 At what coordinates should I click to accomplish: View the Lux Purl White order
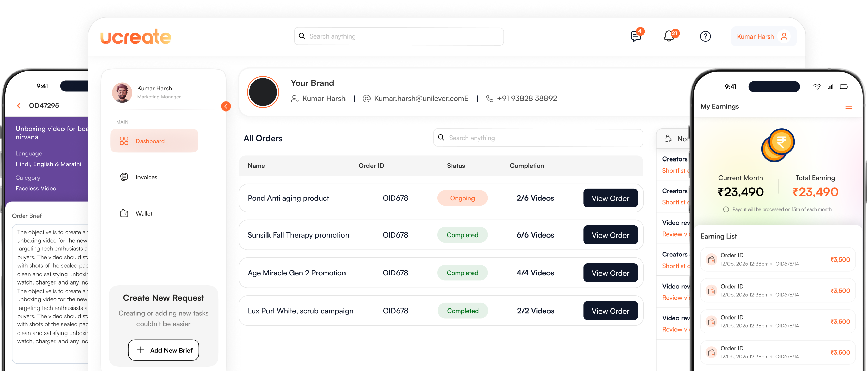coord(610,311)
